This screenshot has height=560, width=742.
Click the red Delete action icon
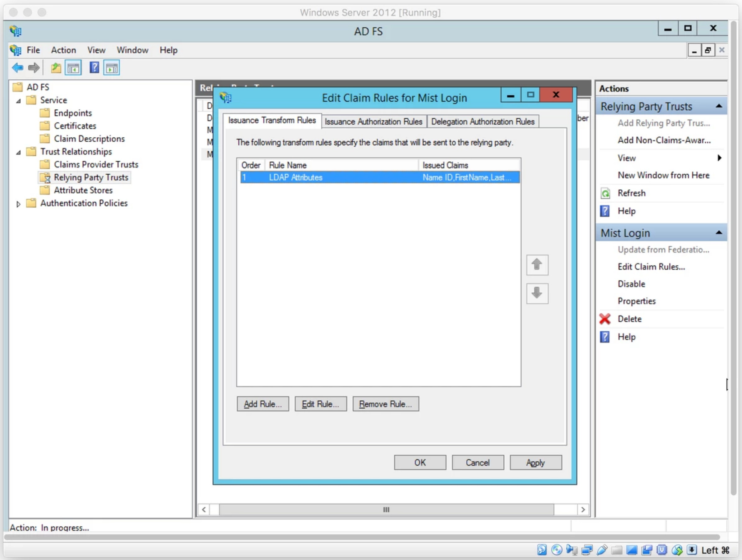point(605,319)
